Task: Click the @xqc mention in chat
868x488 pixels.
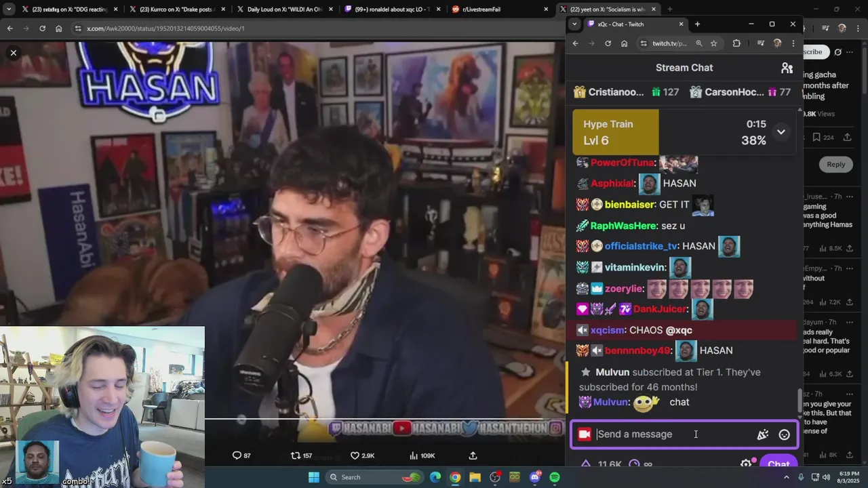Action: pyautogui.click(x=679, y=330)
